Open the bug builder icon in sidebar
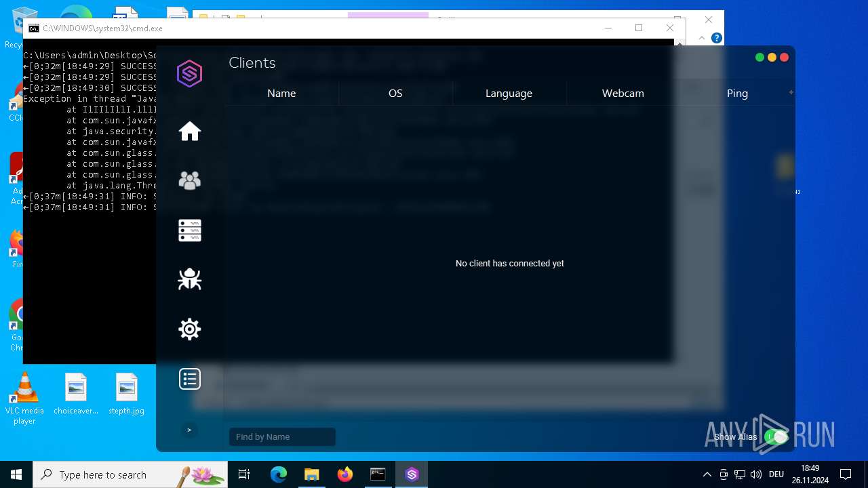This screenshot has height=488, width=868. [x=190, y=279]
